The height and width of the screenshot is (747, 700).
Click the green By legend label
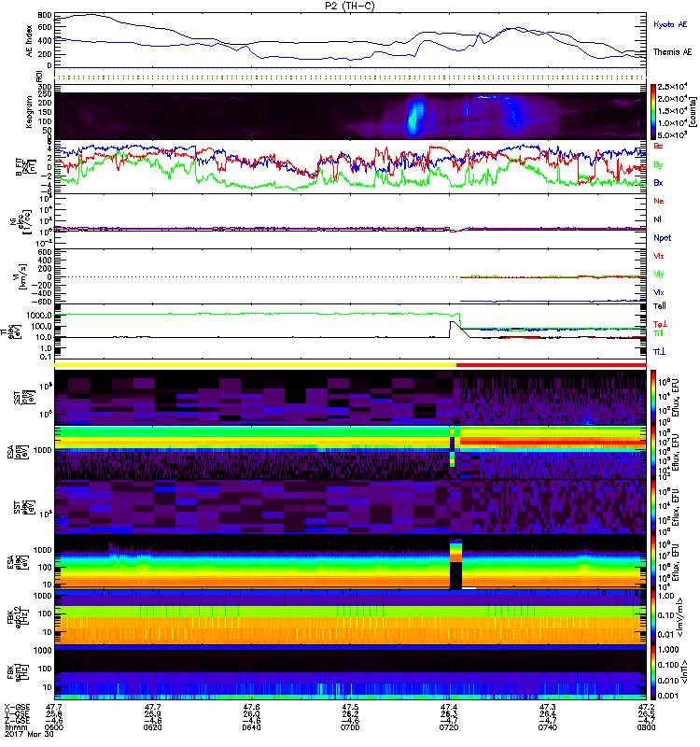click(x=658, y=165)
